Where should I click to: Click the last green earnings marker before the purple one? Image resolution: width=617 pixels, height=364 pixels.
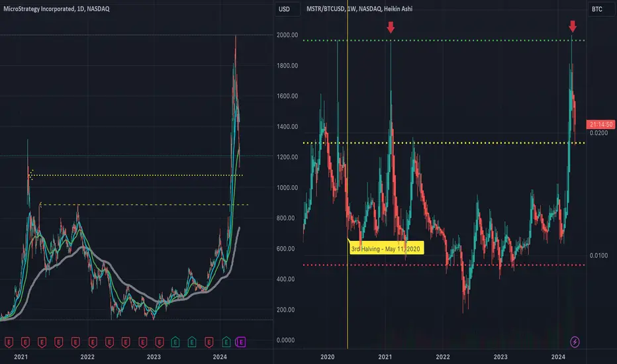(x=226, y=342)
